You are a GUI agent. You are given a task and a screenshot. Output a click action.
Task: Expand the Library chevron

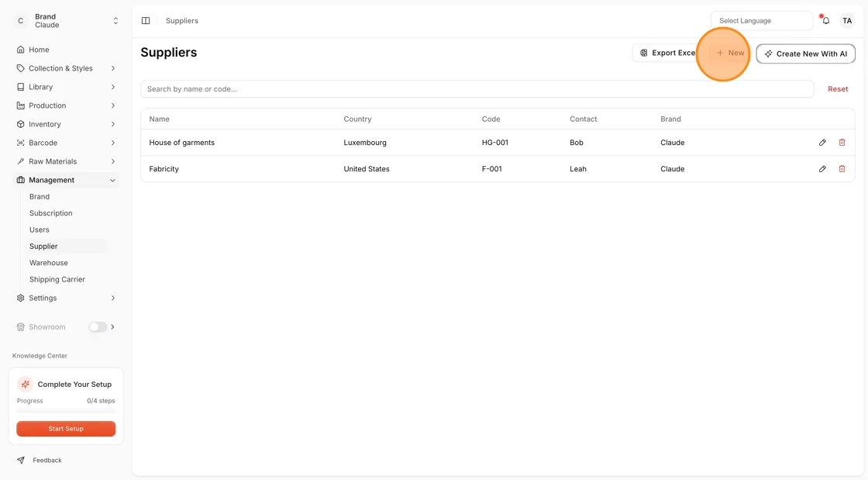click(x=113, y=87)
